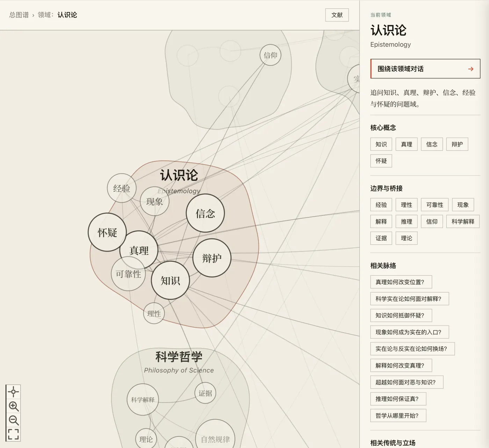Click the recenter graph crosshair icon
This screenshot has width=489, height=448.
(x=13, y=392)
